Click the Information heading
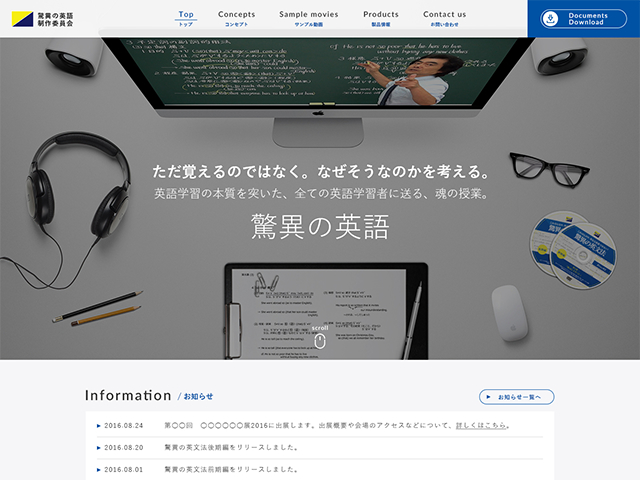This screenshot has height=480, width=640. [128, 396]
